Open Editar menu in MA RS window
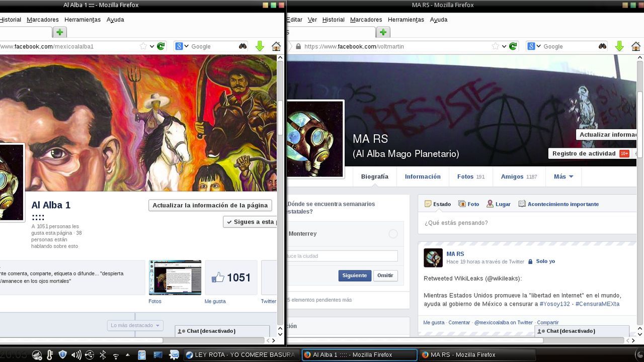The width and height of the screenshot is (644, 362). (295, 20)
